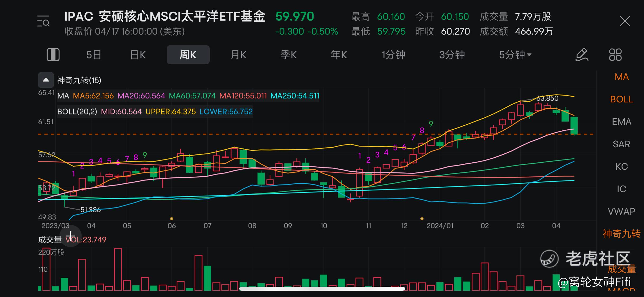The image size is (644, 297).
Task: Click the 51.386 low price marker
Action: [90, 210]
